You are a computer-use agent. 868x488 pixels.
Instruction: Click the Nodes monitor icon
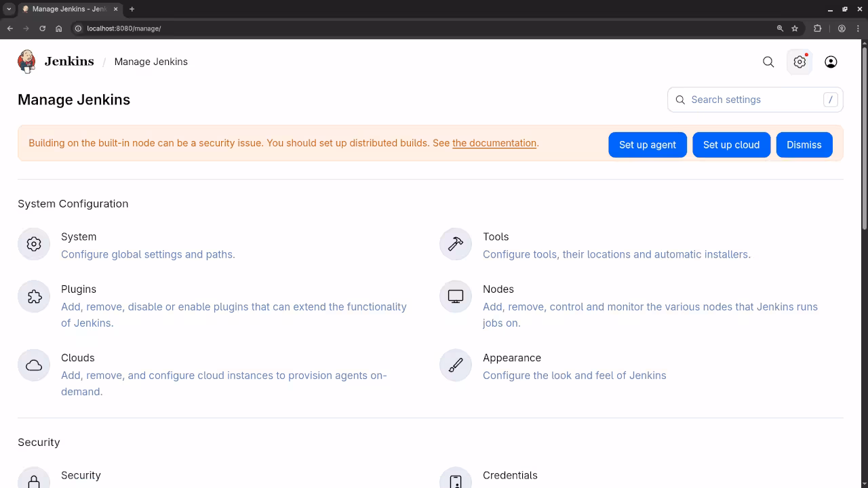coord(456,297)
